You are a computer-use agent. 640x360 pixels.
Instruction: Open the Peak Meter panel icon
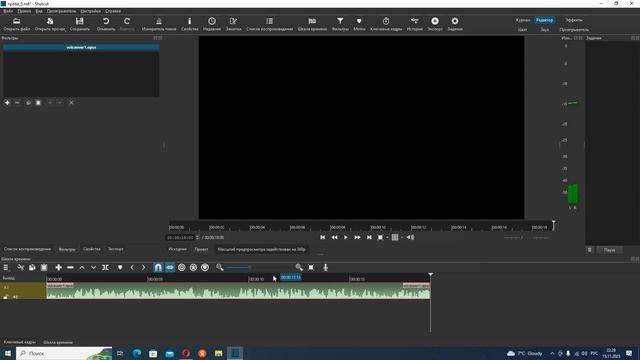click(x=159, y=21)
